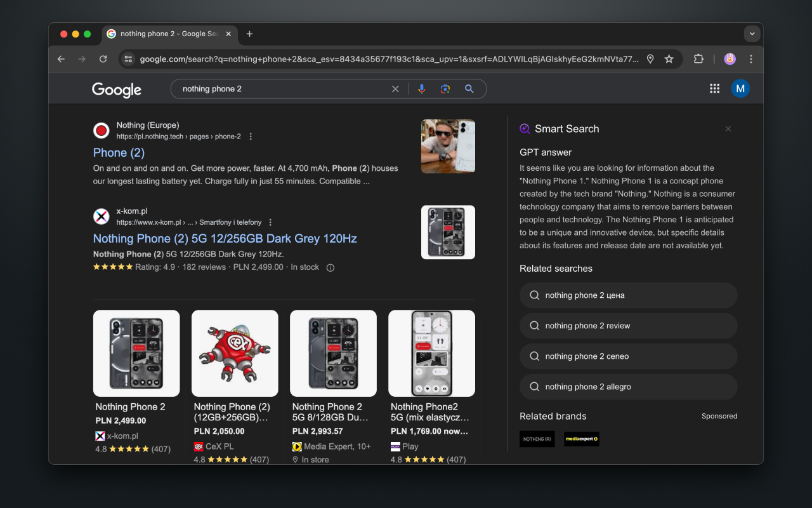Open the Phone (2) result link
This screenshot has height=508, width=812.
pos(119,152)
